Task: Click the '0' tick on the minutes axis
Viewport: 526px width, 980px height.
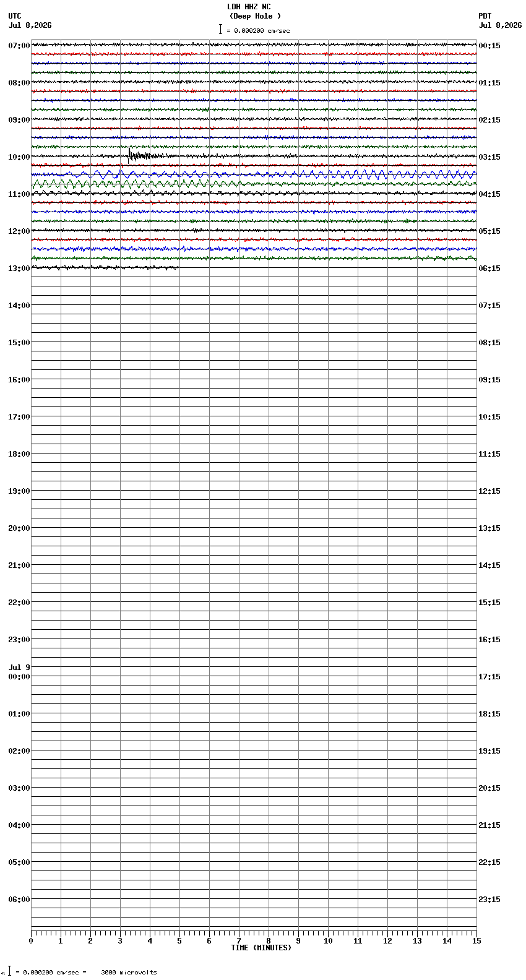Action: (31, 941)
